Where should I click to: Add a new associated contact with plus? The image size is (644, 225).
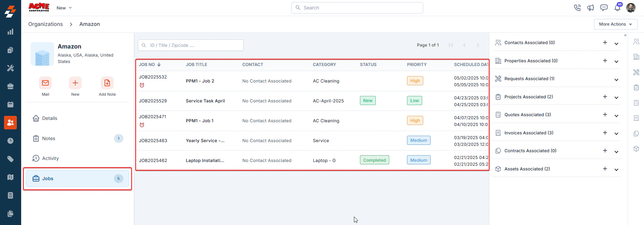click(x=605, y=42)
